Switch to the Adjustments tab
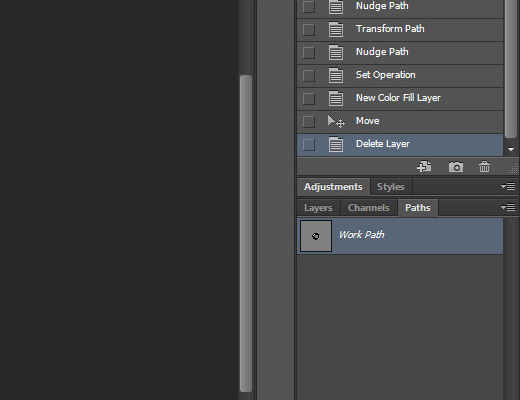Viewport: 520px width, 400px height. point(333,187)
